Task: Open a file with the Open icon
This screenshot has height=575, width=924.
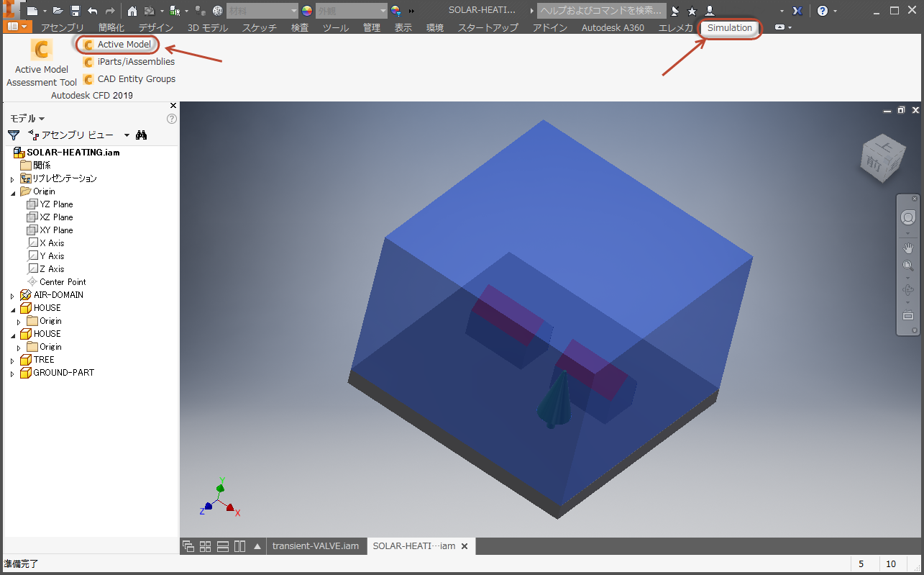Action: coord(58,11)
